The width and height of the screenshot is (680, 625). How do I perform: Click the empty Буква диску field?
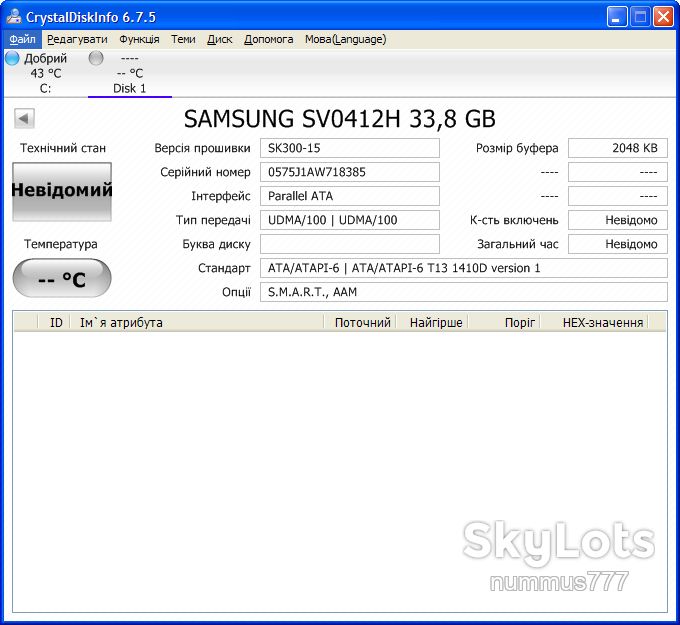350,244
